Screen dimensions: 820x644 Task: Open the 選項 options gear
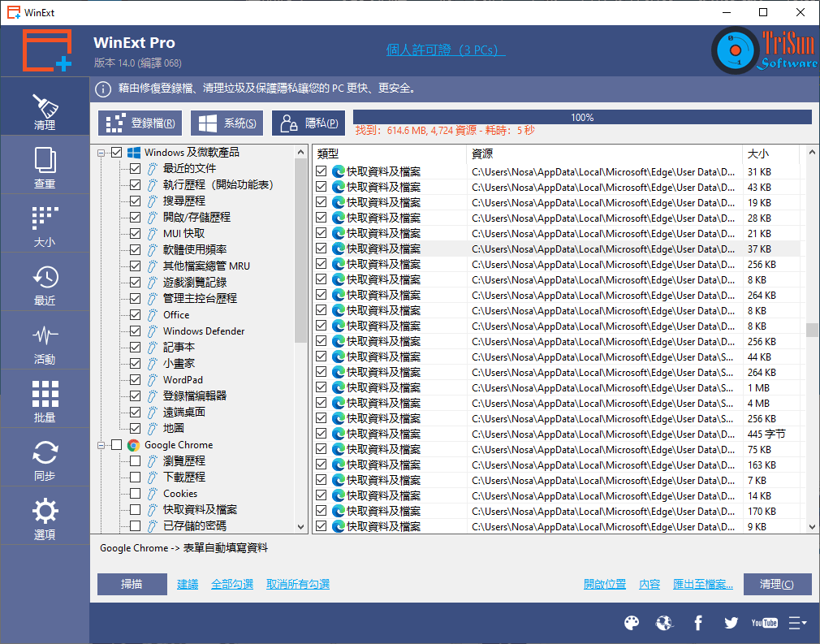click(x=45, y=516)
